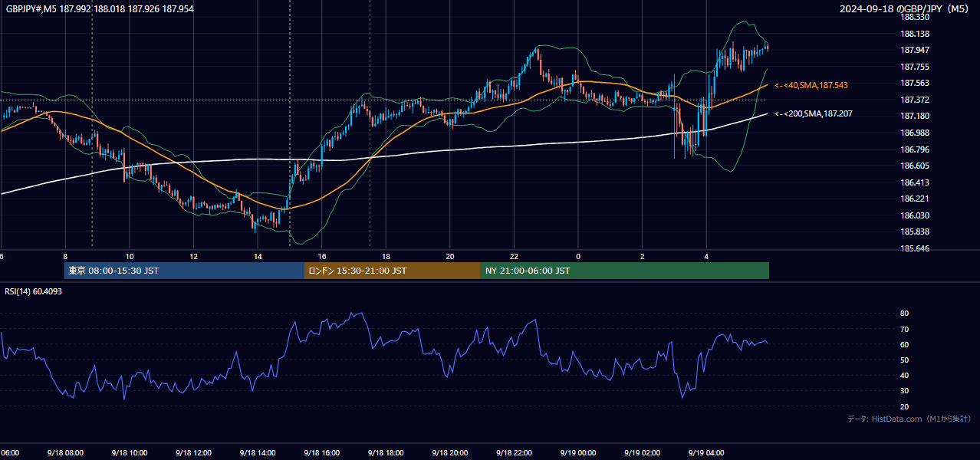
Task: Click hour tick 16 on price chart axis
Action: pos(322,256)
